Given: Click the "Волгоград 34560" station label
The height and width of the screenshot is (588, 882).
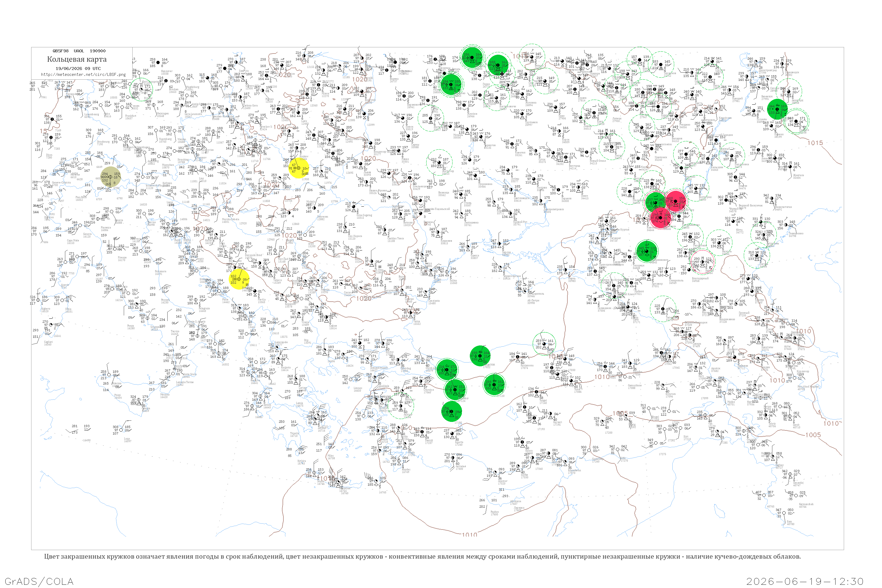Looking at the screenshot, I should pyautogui.click(x=705, y=198).
